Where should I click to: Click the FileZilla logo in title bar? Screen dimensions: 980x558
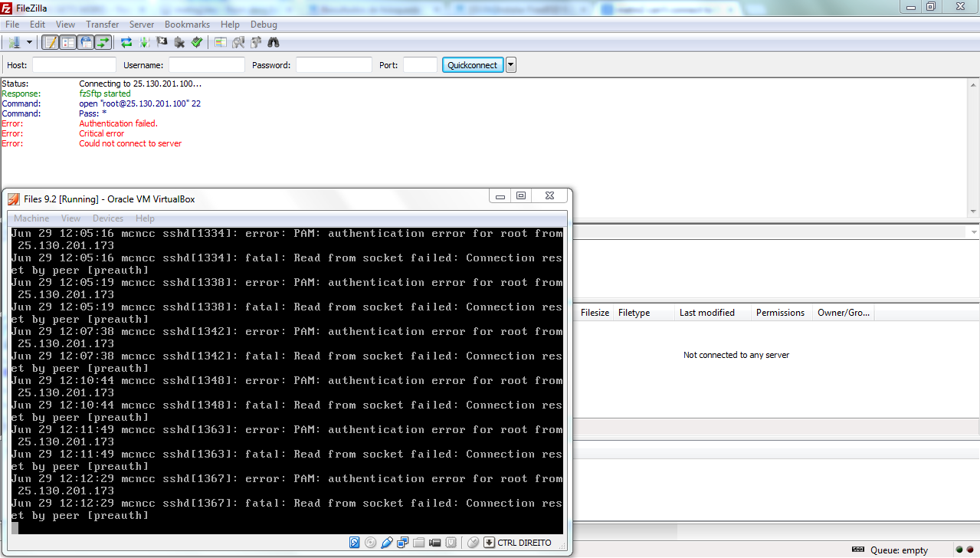pyautogui.click(x=7, y=8)
